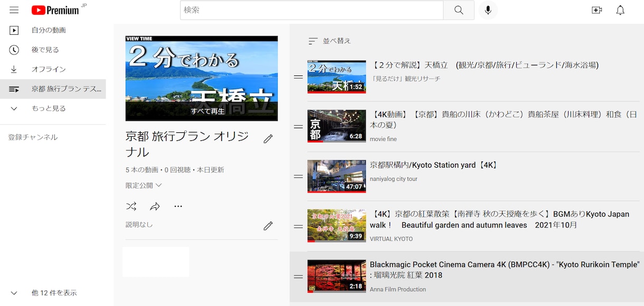Viewport: 644px width, 306px height.
Task: Open 天橋立 video thumbnail 1:52
Action: (337, 77)
